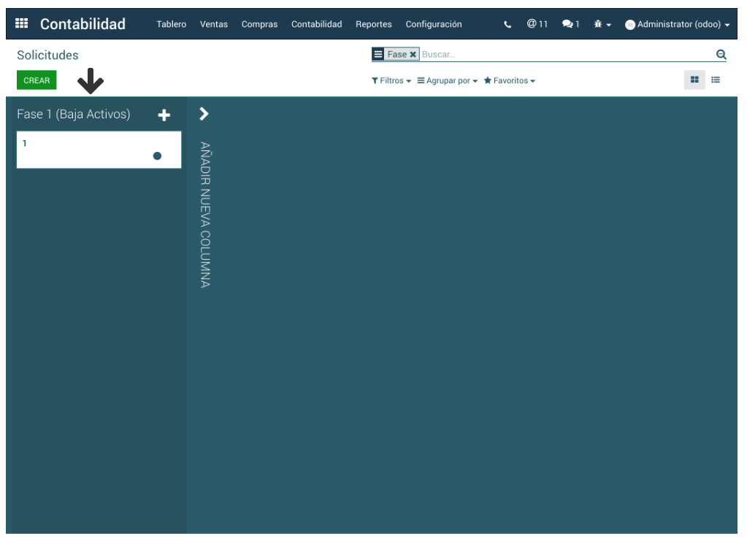Add a record with the plus icon
This screenshot has height=560, width=747.
click(x=164, y=115)
